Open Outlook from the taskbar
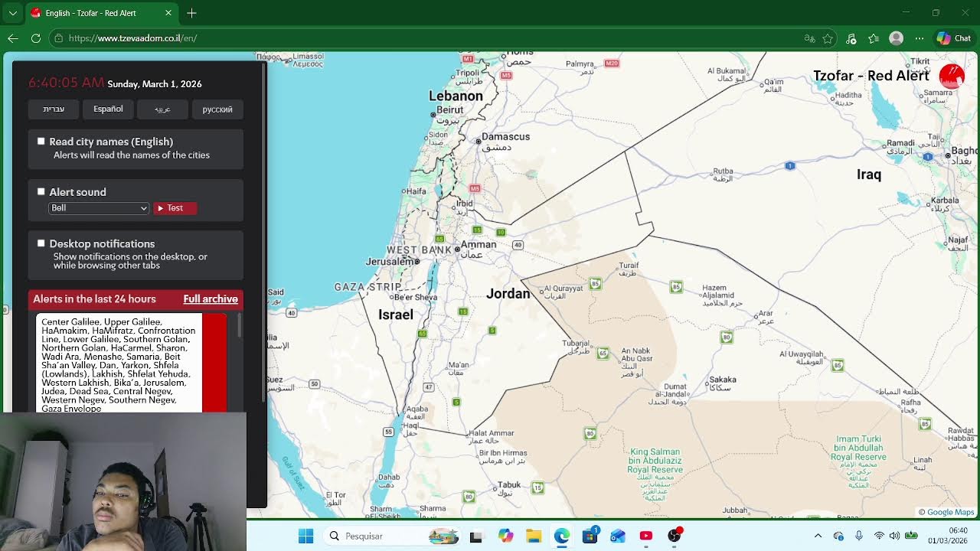Screen dimensions: 980x551 pos(618,536)
